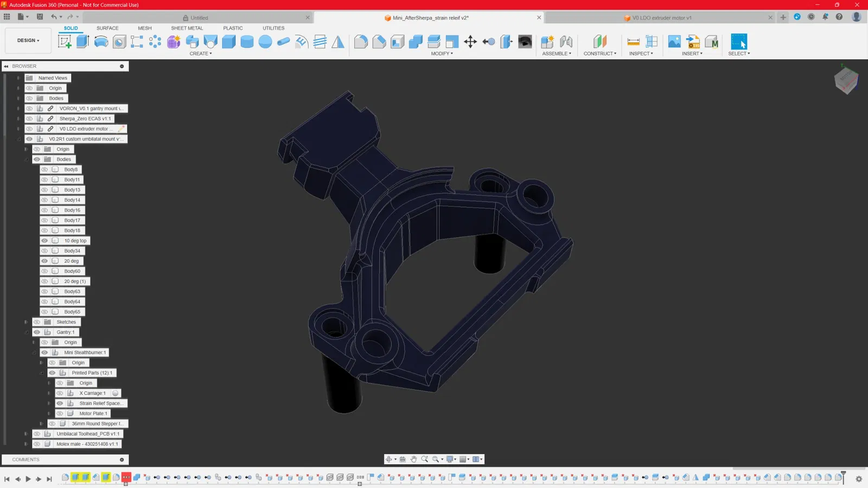Toggle visibility of the '20 deg' body
This screenshot has height=488, width=868.
coord(44,261)
